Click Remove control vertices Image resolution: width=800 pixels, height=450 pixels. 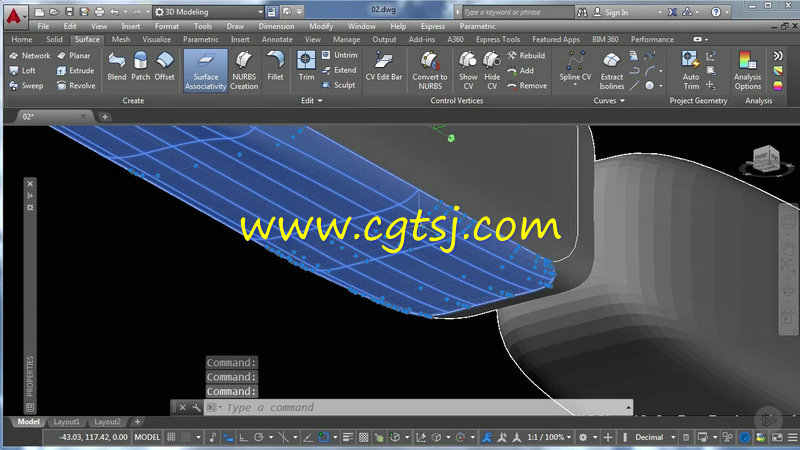(527, 86)
